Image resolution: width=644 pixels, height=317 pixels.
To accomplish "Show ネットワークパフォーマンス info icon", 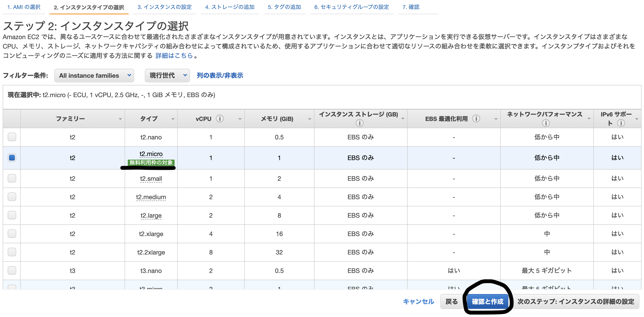I will (546, 123).
